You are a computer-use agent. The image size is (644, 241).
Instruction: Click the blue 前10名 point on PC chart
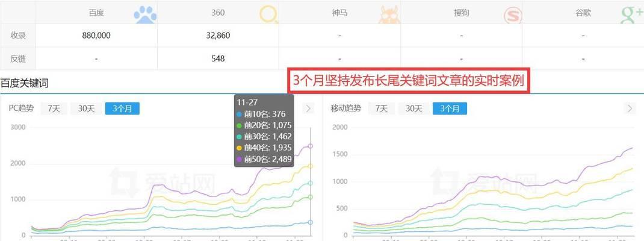coord(311,222)
